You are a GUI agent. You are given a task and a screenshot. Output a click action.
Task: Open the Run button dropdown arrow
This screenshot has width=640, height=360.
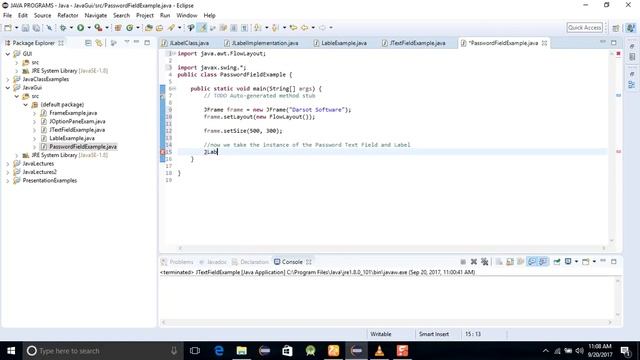pos(89,28)
